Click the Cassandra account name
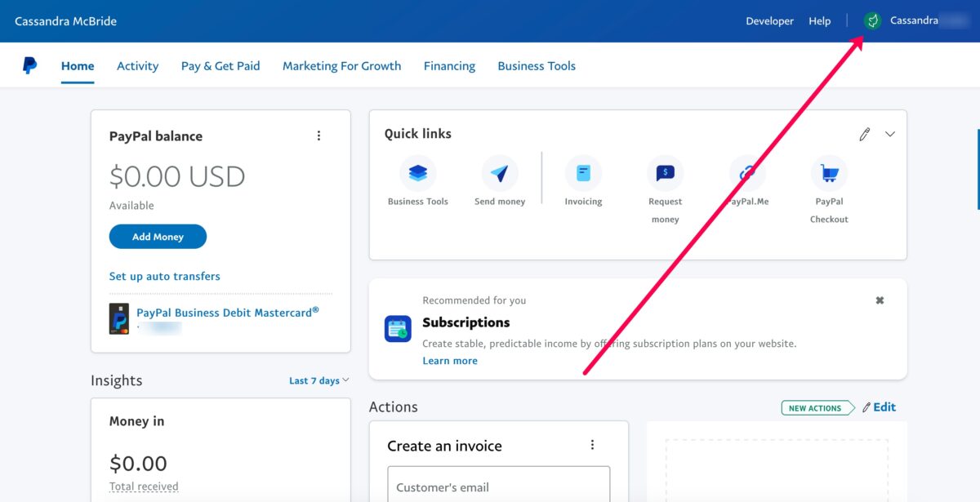This screenshot has height=502, width=980. [914, 21]
